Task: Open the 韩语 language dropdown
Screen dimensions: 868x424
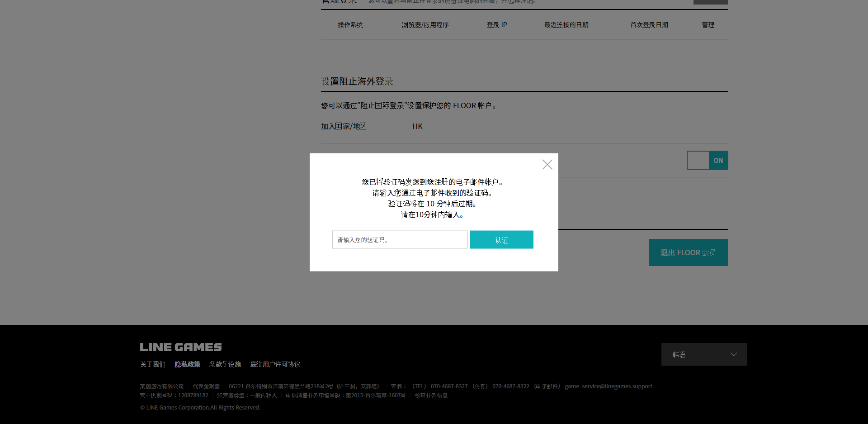Action: click(704, 354)
